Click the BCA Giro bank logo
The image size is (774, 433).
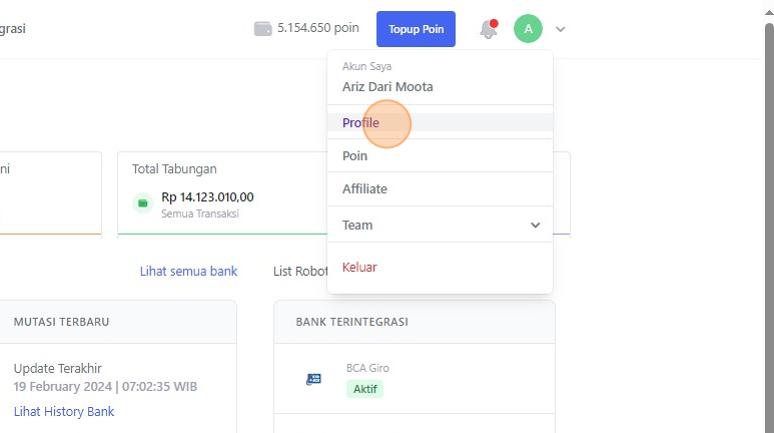point(313,379)
